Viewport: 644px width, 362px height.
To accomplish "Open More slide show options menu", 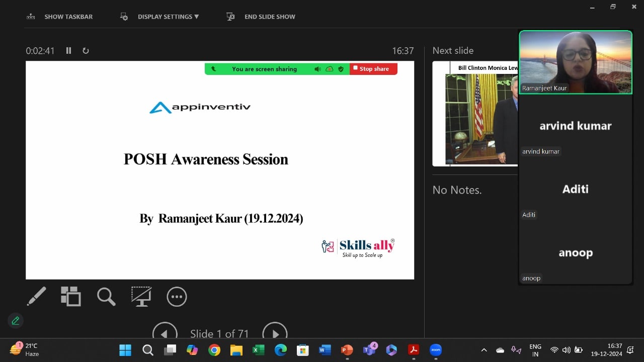I will pyautogui.click(x=177, y=297).
